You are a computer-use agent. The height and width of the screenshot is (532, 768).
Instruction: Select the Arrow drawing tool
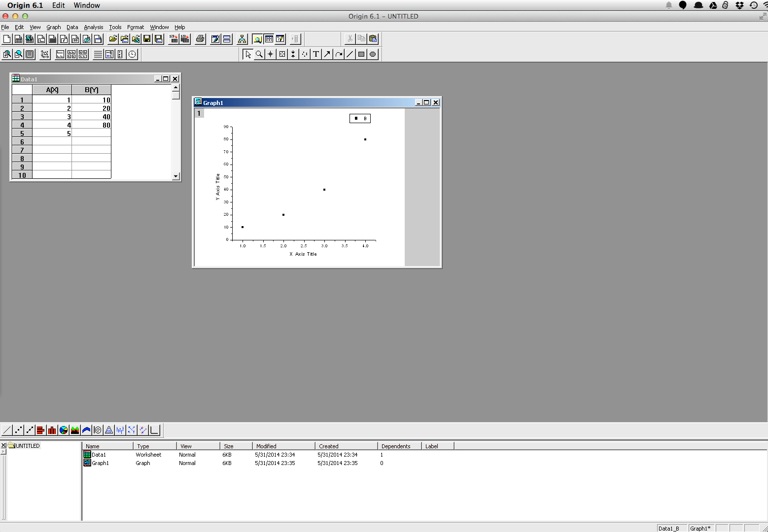click(327, 54)
